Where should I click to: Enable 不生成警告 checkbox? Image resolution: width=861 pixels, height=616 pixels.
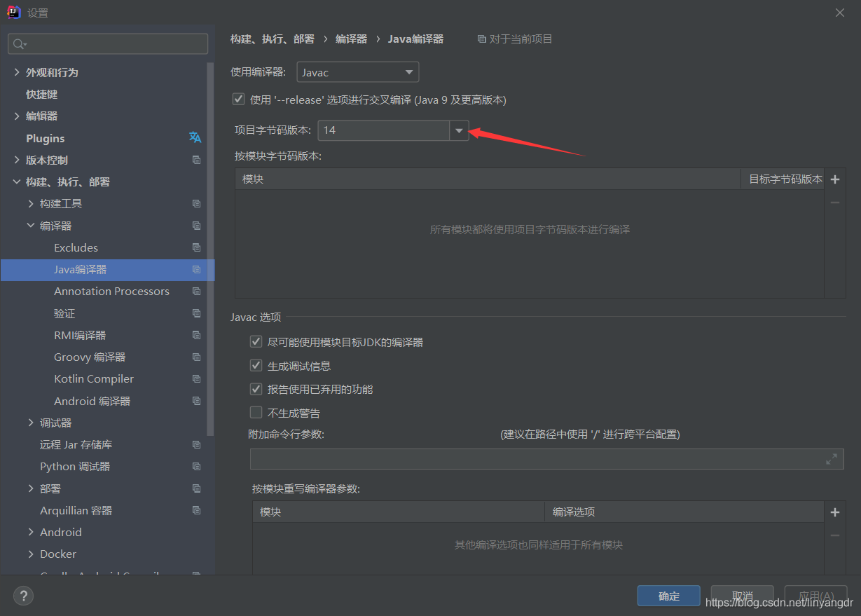(256, 413)
